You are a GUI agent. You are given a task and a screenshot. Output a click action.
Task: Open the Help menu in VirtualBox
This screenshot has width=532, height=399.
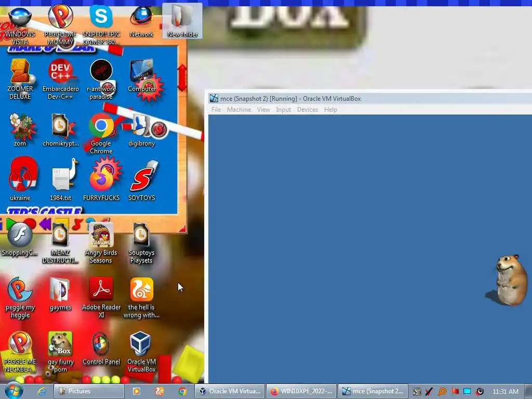[330, 110]
